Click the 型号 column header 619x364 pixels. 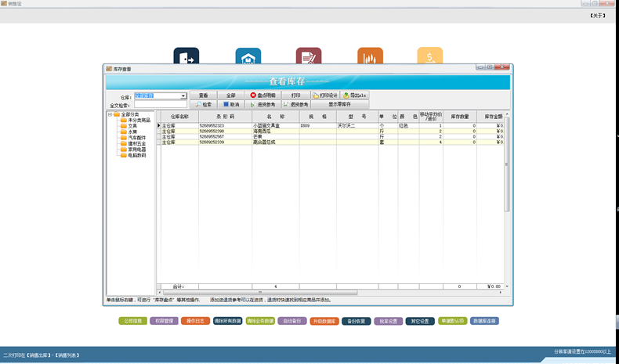357,117
